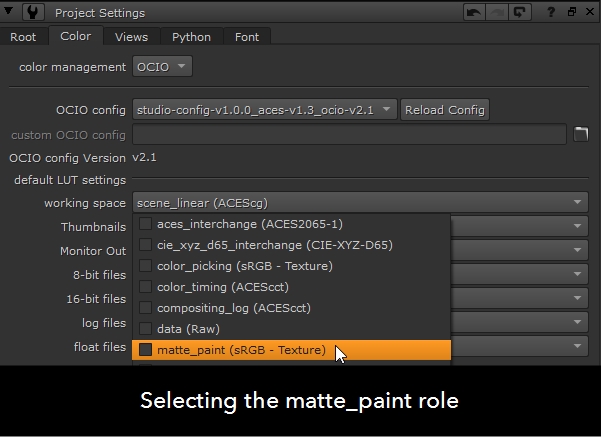This screenshot has width=601, height=446.
Task: Float the Project Settings panel
Action: [571, 13]
